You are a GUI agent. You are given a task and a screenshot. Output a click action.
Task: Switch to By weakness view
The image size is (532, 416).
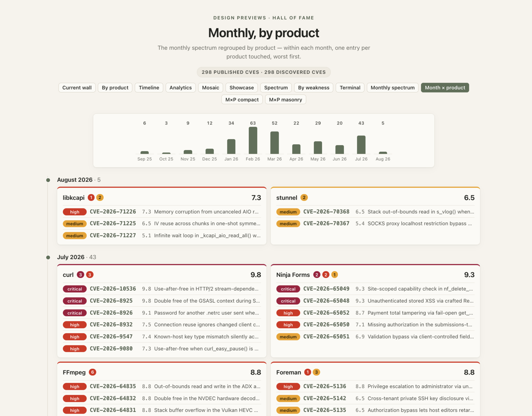314,87
